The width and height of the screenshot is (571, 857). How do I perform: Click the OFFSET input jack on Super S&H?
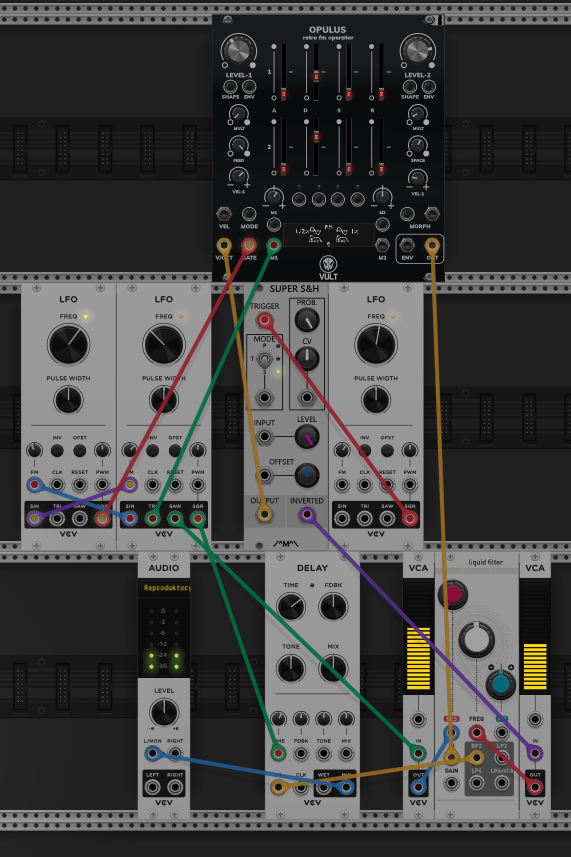pos(264,476)
